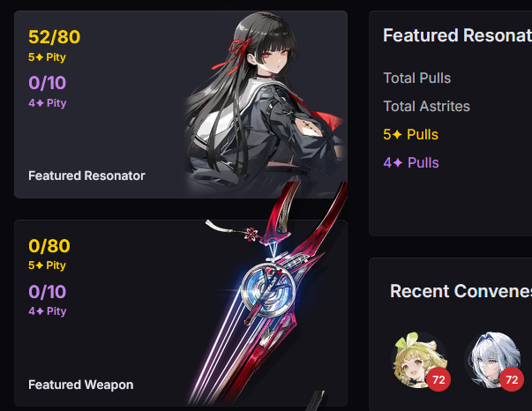The height and width of the screenshot is (411, 532).
Task: Select the silver-haired character avatar
Action: click(x=492, y=360)
